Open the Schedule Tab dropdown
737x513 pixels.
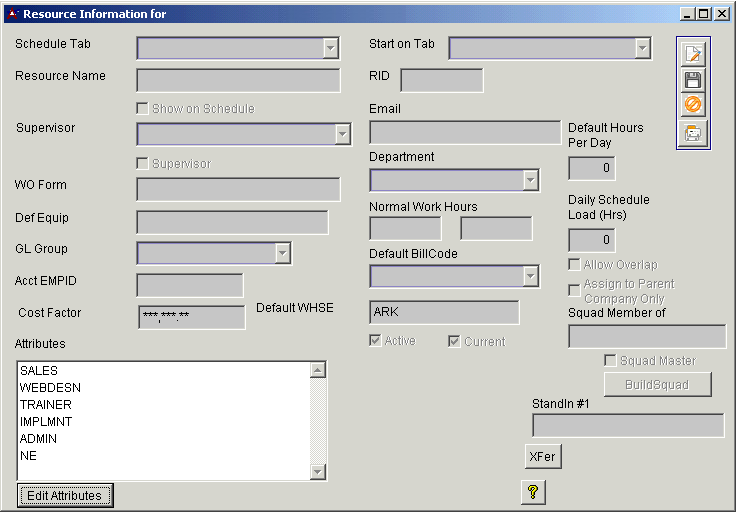coord(331,48)
